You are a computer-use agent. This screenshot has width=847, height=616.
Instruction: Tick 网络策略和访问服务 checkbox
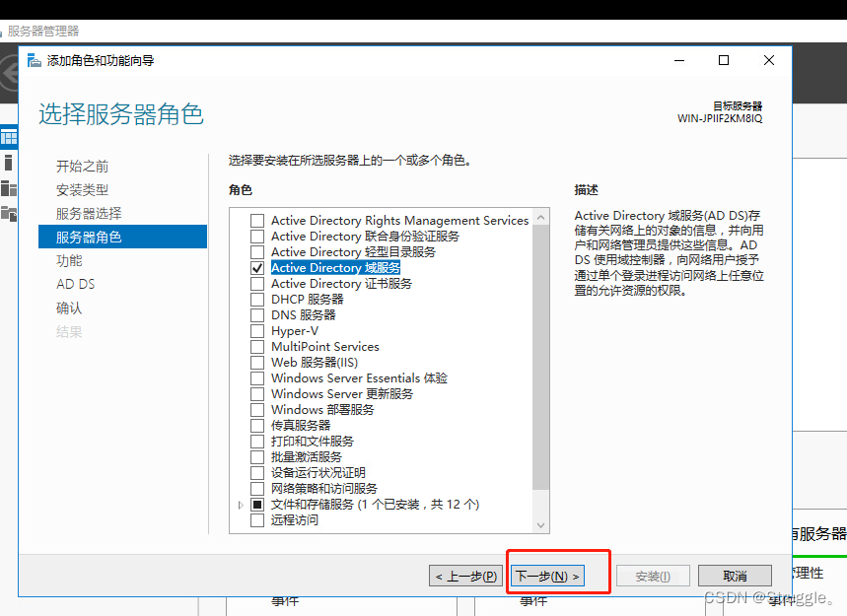pos(257,489)
